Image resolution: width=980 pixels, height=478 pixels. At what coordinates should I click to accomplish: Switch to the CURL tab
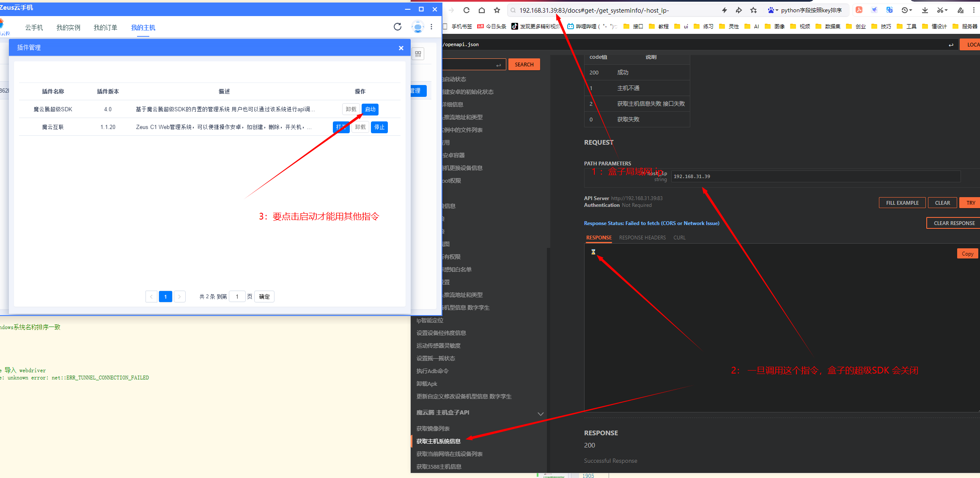[x=679, y=238]
